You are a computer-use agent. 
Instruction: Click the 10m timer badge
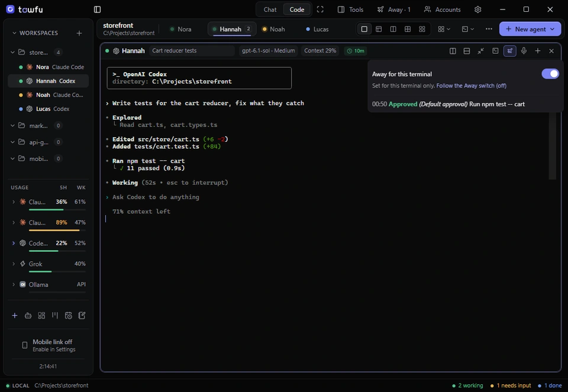(356, 51)
